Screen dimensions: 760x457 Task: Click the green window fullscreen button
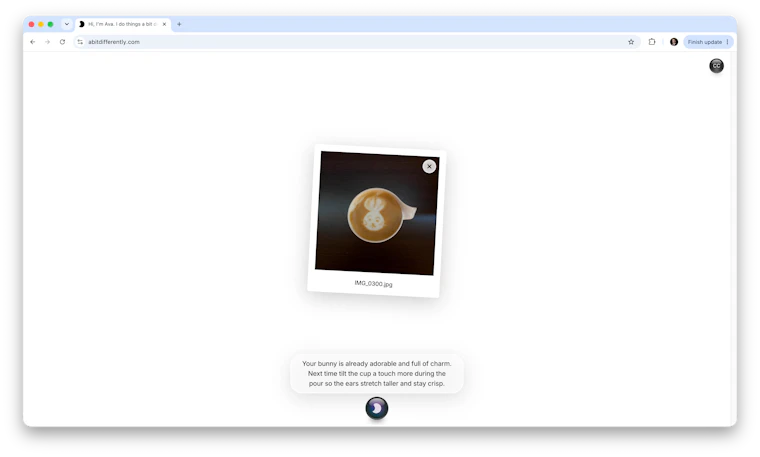[x=50, y=24]
